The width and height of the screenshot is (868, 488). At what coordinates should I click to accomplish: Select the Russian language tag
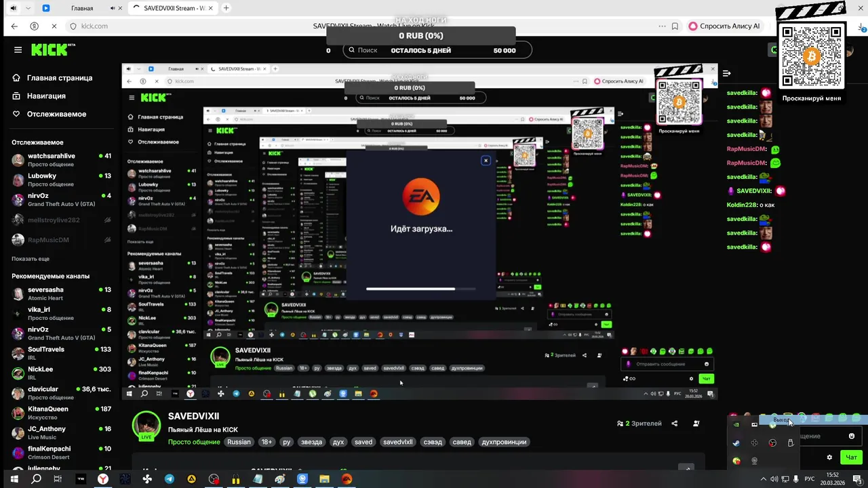(x=239, y=442)
